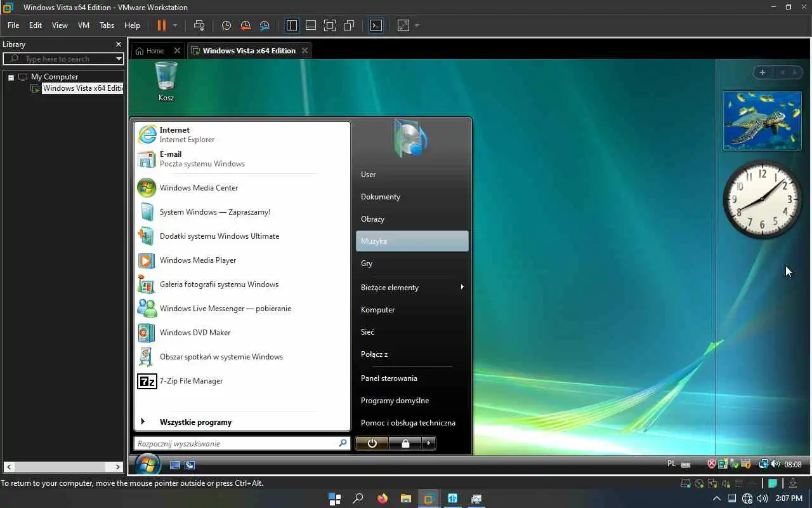Click Switch between windows quick launch icon

190,465
